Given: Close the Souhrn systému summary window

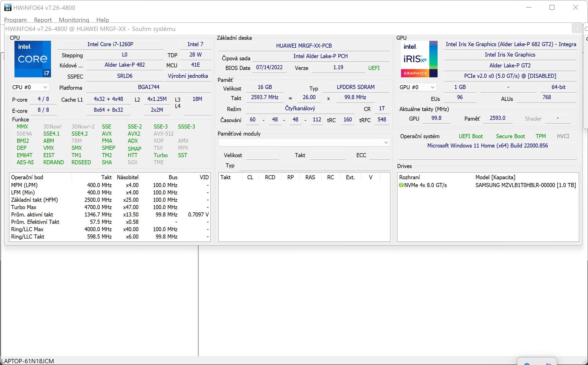Looking at the screenshot, I should (576, 28).
